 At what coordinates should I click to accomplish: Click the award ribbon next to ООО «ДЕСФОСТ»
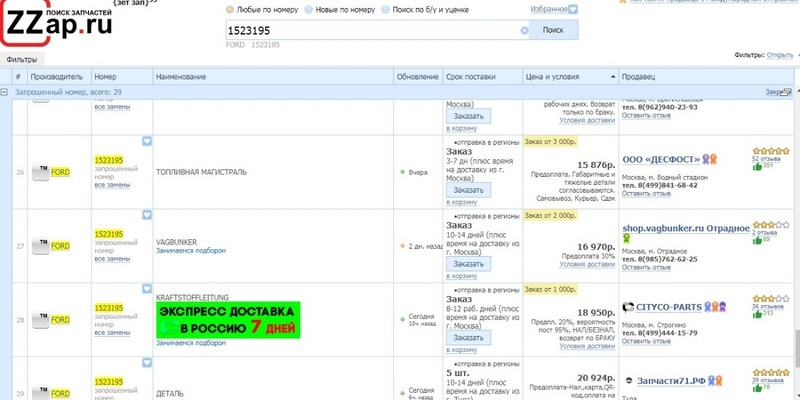point(711,158)
